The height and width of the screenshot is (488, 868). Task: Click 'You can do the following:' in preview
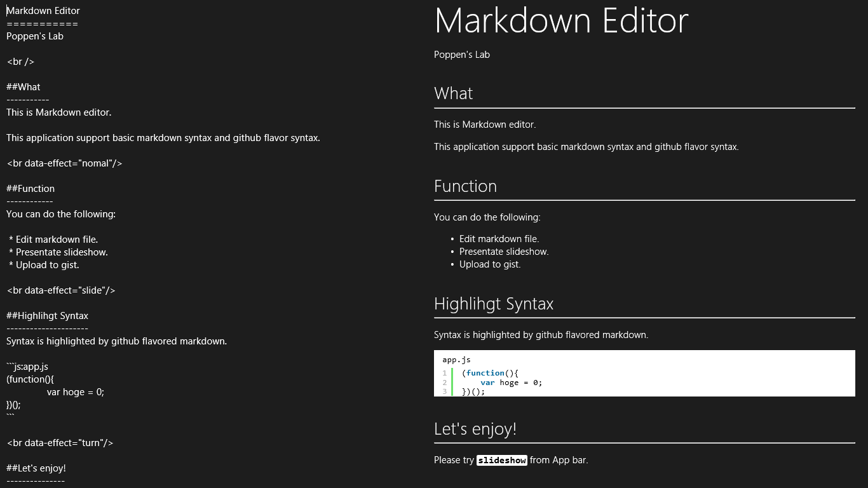(487, 217)
